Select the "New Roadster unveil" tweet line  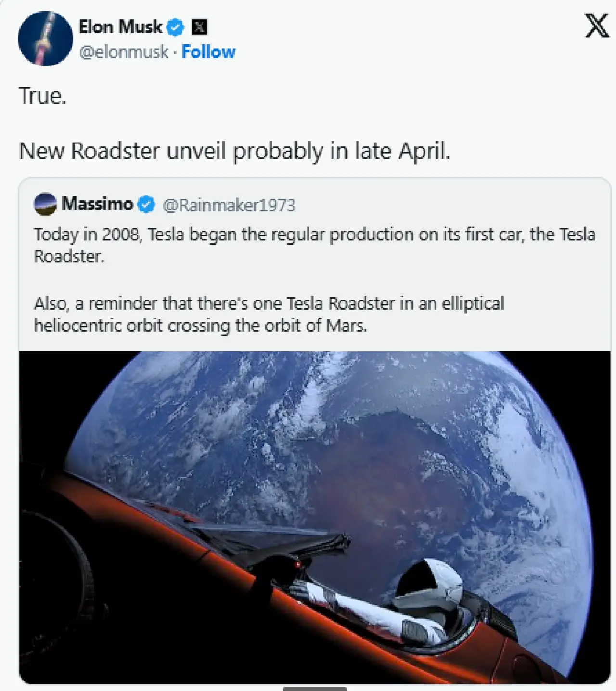(x=234, y=151)
